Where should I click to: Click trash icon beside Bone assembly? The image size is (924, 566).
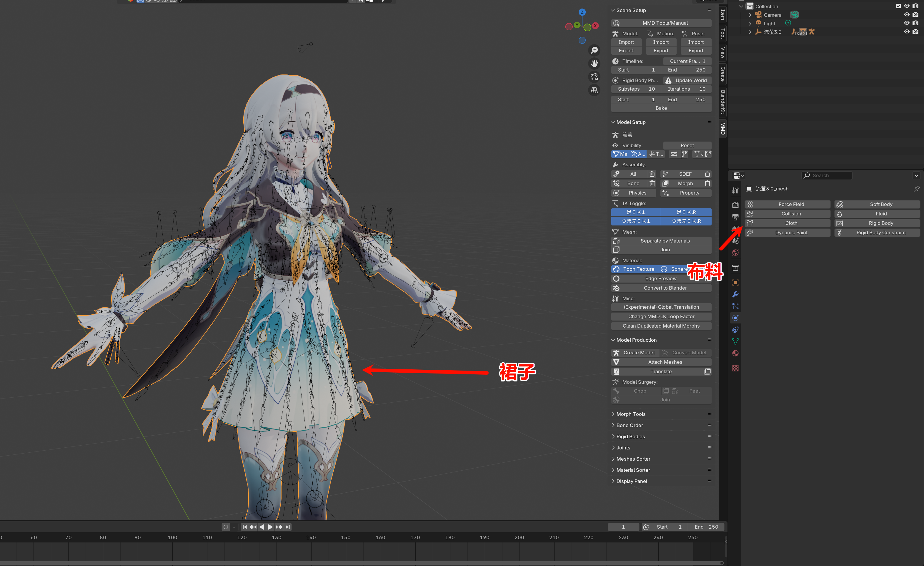tap(652, 183)
